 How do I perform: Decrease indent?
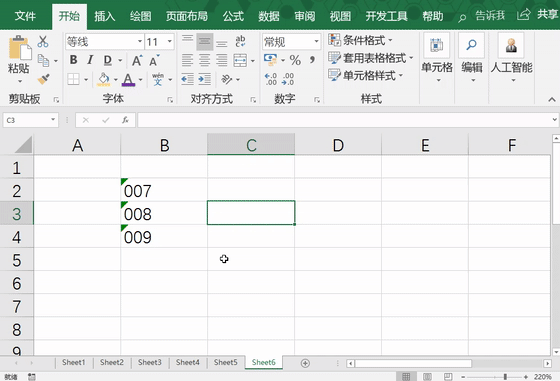point(188,79)
